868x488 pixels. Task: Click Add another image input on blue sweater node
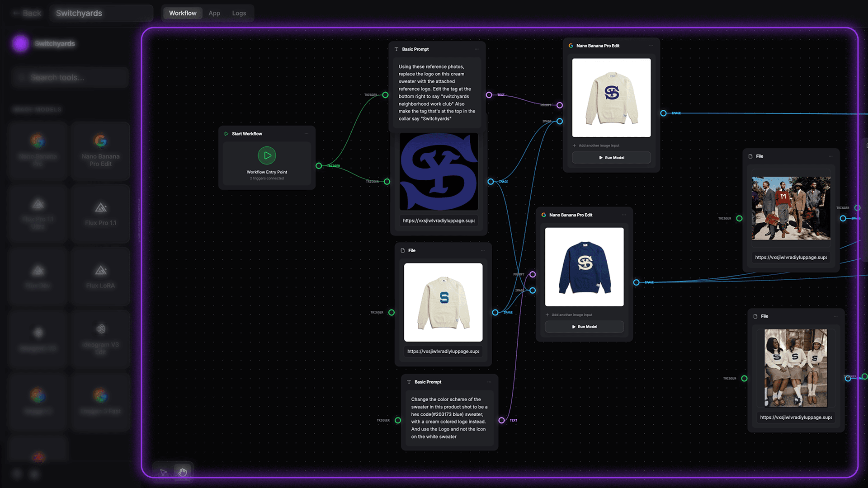click(571, 315)
